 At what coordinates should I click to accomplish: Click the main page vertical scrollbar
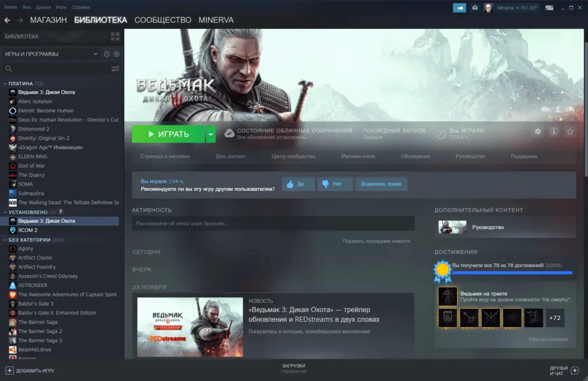point(586,108)
